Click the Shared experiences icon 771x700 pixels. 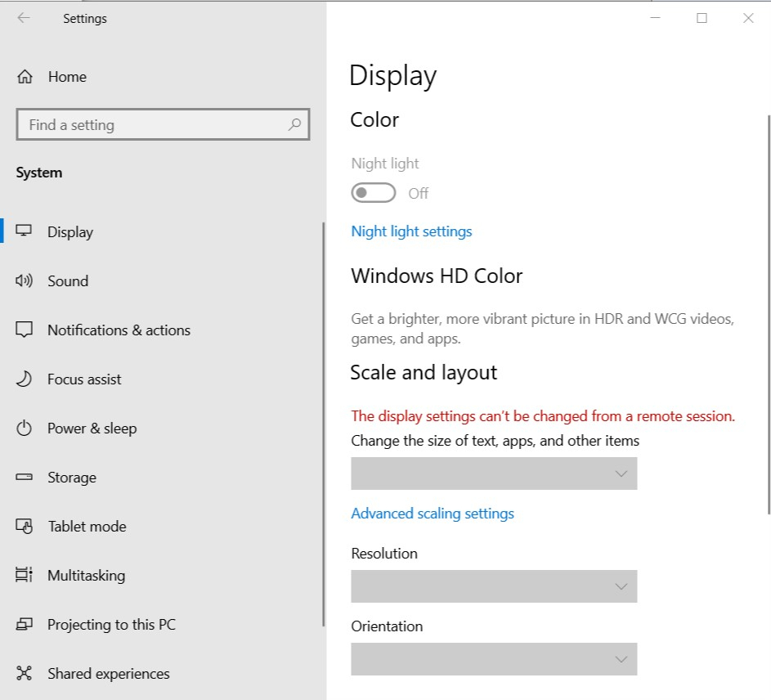(x=24, y=673)
